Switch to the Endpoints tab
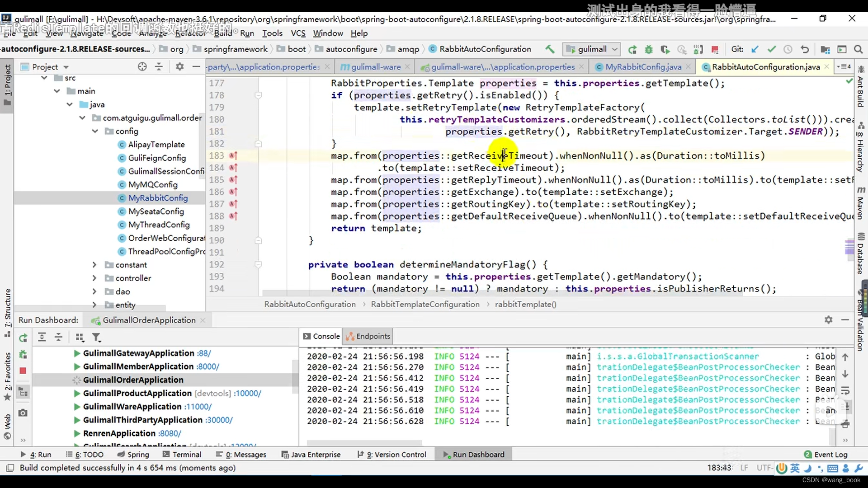The width and height of the screenshot is (868, 488). (x=368, y=336)
